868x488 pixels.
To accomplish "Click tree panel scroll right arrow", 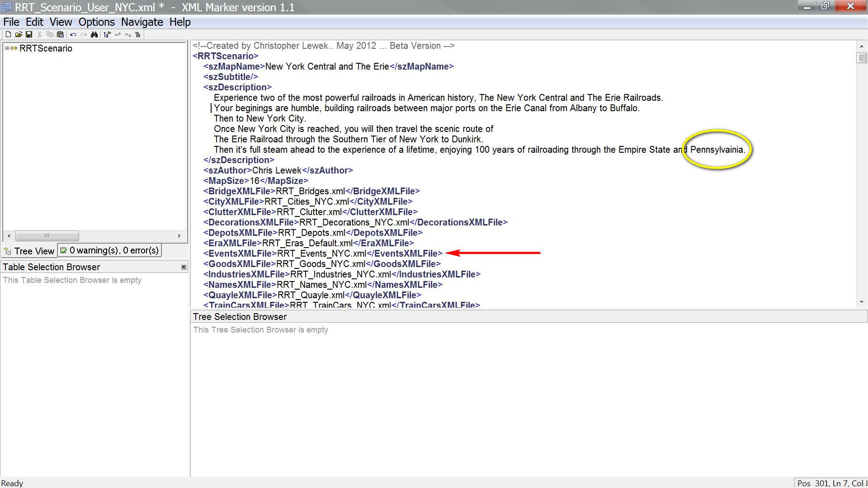I will pyautogui.click(x=179, y=235).
